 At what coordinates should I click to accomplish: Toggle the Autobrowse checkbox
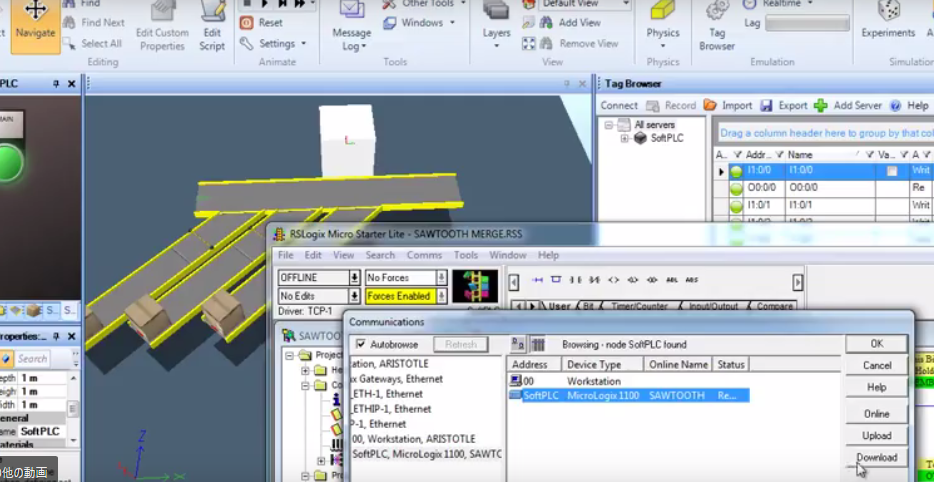(x=360, y=344)
